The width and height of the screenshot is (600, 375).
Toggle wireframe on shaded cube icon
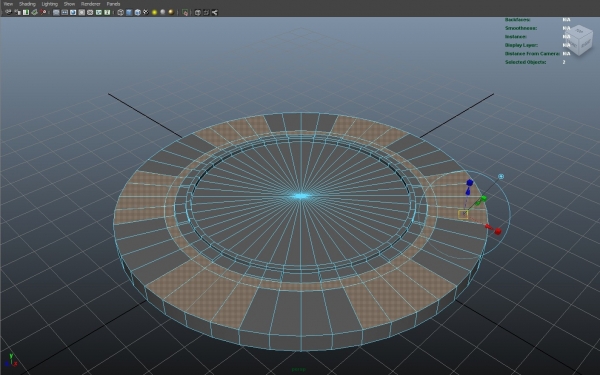(x=137, y=12)
